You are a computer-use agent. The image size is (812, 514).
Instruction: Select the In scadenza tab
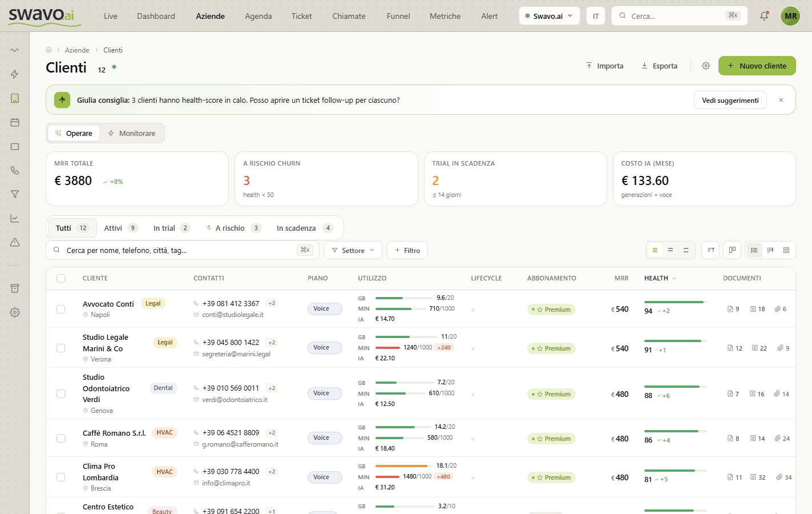click(305, 228)
